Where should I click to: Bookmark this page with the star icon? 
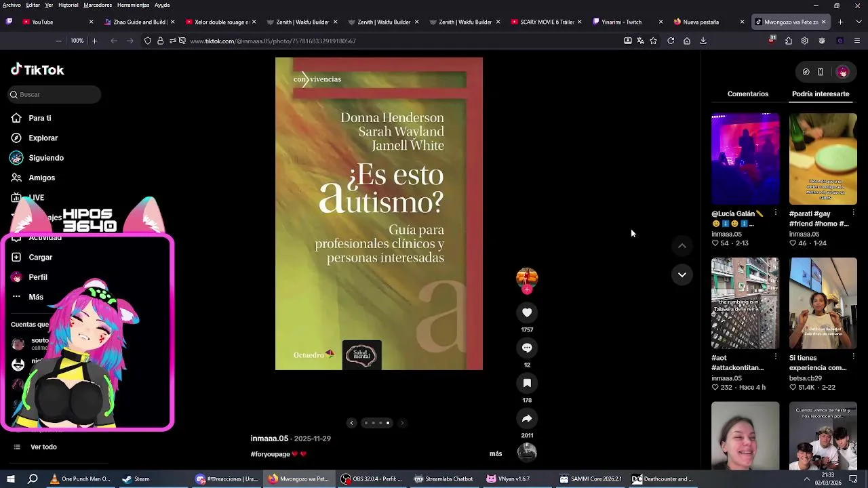coord(653,41)
